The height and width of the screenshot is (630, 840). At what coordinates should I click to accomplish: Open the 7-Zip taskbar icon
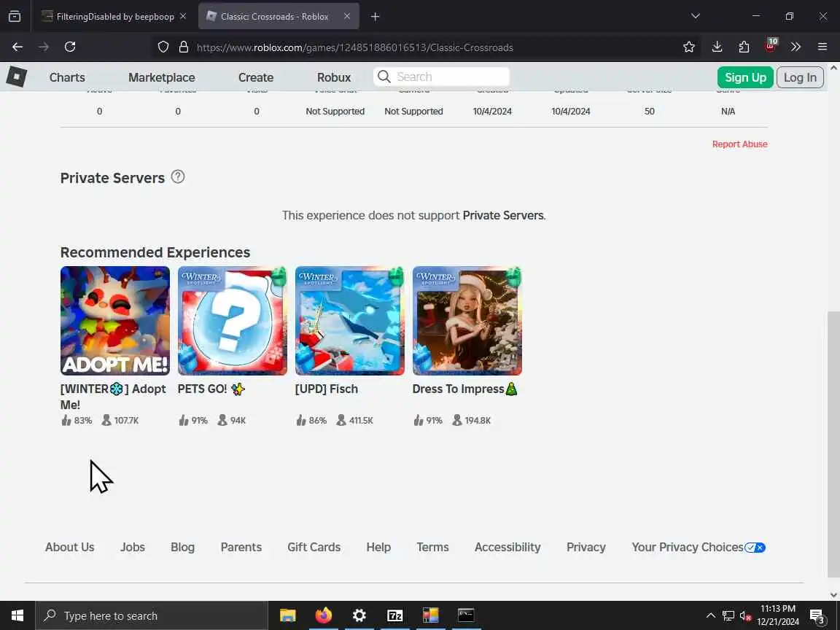coord(394,615)
